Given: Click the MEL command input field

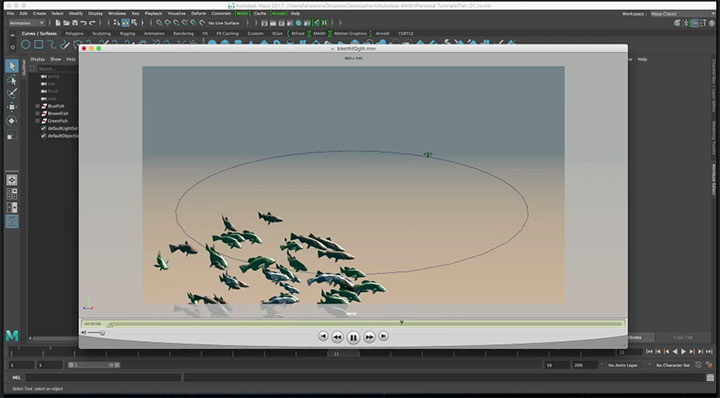Looking at the screenshot, I should [x=103, y=378].
